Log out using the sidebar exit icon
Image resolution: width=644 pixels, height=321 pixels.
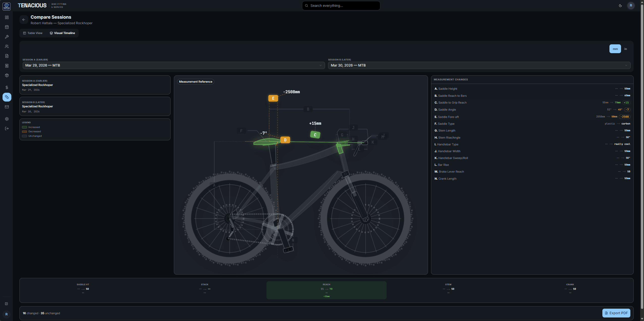point(7,128)
